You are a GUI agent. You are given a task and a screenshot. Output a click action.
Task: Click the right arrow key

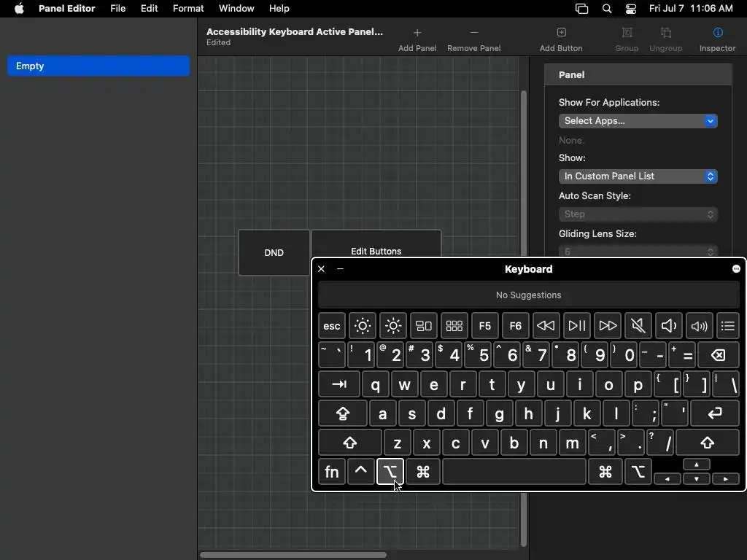point(726,478)
